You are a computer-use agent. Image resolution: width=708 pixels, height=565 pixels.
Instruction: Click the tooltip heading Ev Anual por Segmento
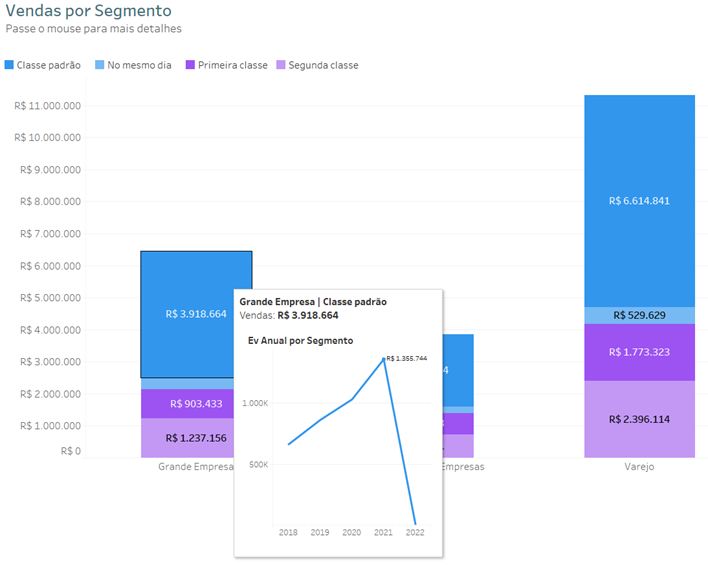[300, 341]
